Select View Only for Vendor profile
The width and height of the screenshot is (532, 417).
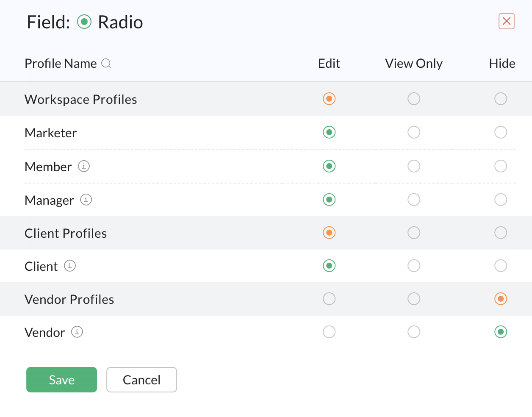pyautogui.click(x=414, y=332)
